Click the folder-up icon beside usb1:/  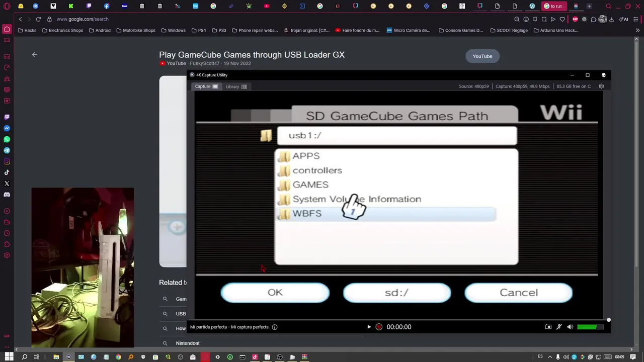click(266, 135)
